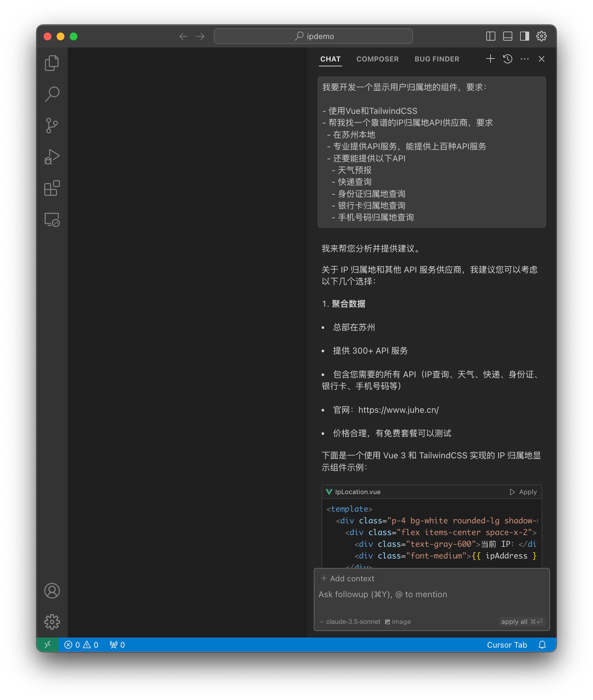This screenshot has width=593, height=700.
Task: Open the Extensions panel
Action: (x=52, y=188)
